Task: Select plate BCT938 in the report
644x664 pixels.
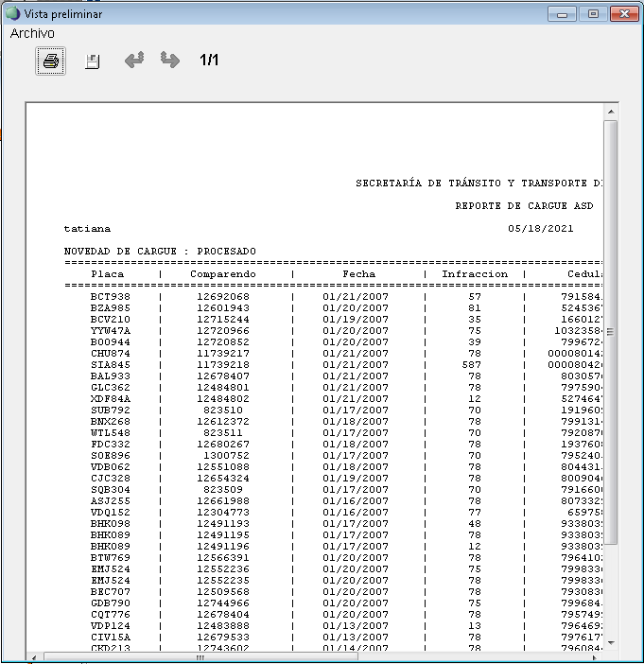Action: coord(110,297)
